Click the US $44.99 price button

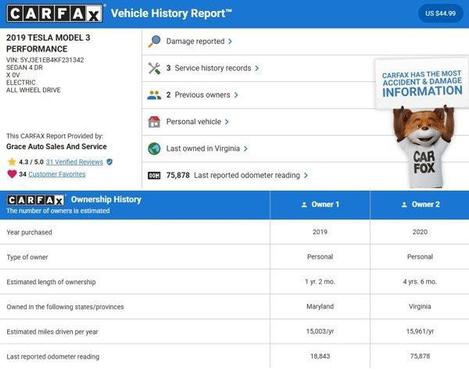coord(440,13)
